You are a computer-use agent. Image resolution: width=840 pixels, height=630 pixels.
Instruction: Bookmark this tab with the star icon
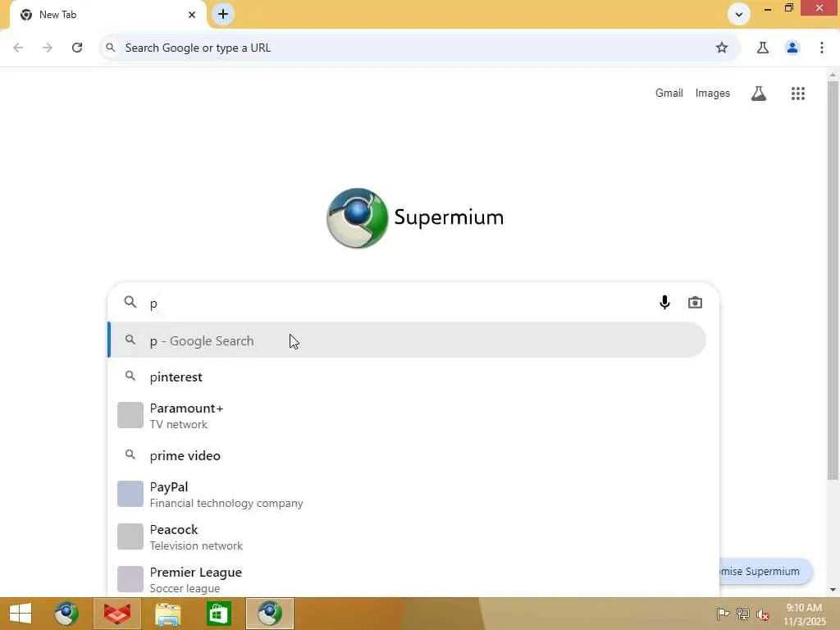click(722, 48)
